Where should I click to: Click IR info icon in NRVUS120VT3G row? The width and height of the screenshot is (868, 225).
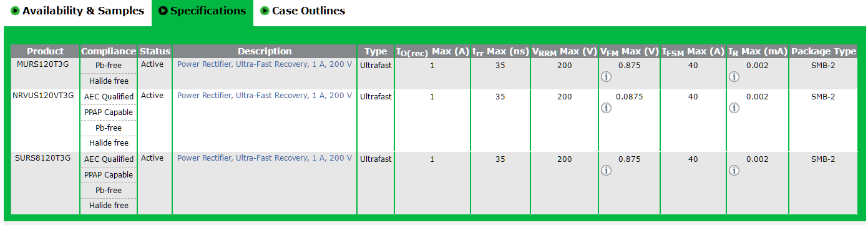734,108
